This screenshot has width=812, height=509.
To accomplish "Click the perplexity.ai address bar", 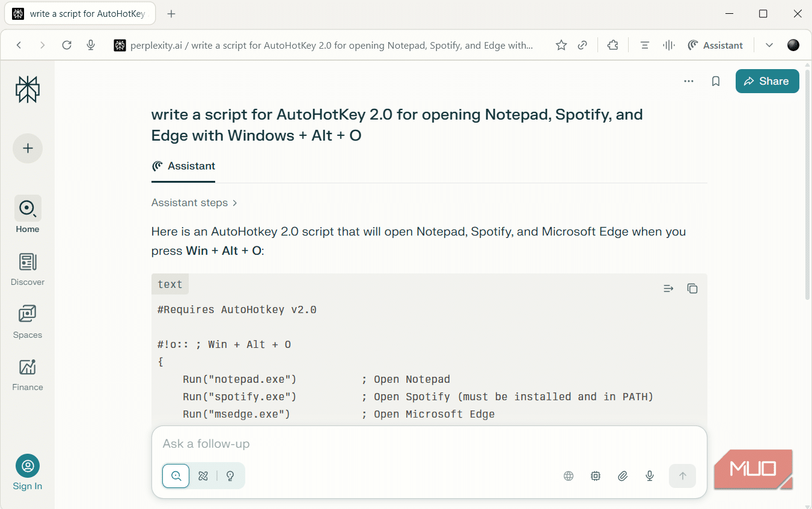I will click(x=332, y=45).
